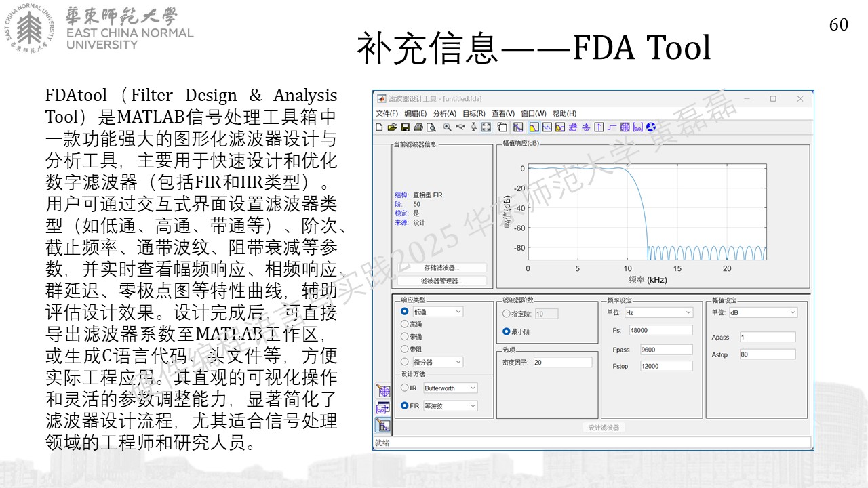Click the Fs field showing 48000
The width and height of the screenshot is (868, 488).
(x=660, y=330)
